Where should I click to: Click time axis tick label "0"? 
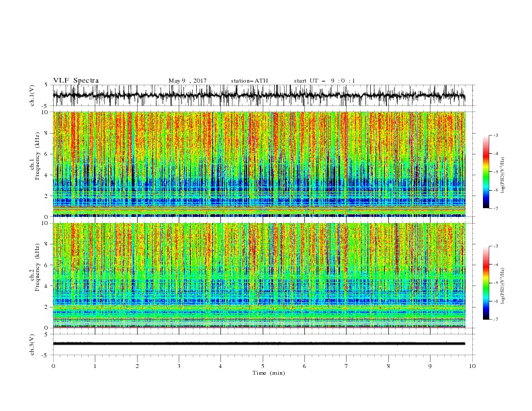[x=53, y=366]
